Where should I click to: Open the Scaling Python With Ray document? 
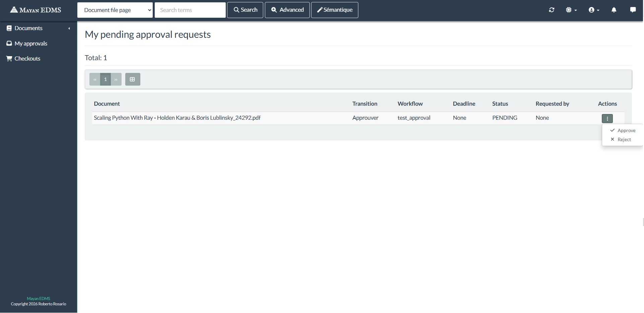click(177, 118)
